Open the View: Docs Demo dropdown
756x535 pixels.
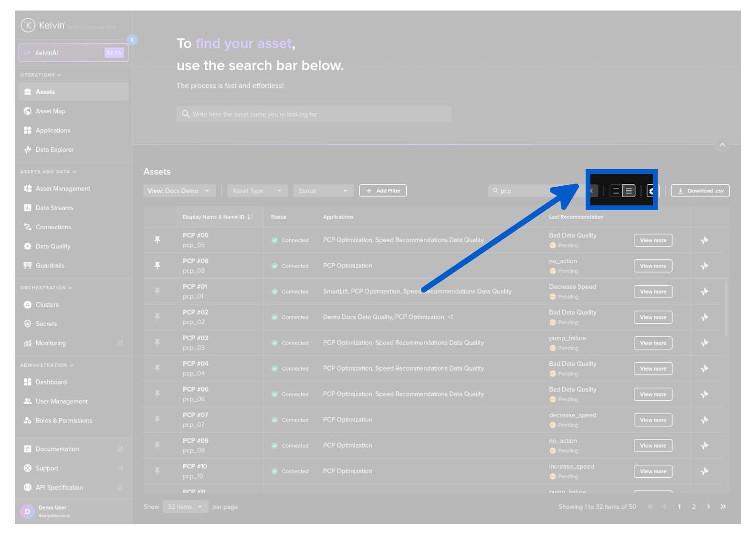(x=179, y=191)
